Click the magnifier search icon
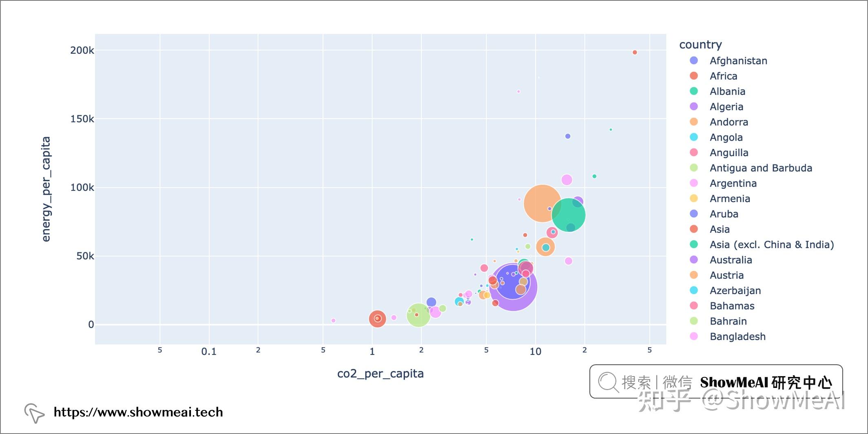Image resolution: width=868 pixels, height=434 pixels. tap(608, 382)
